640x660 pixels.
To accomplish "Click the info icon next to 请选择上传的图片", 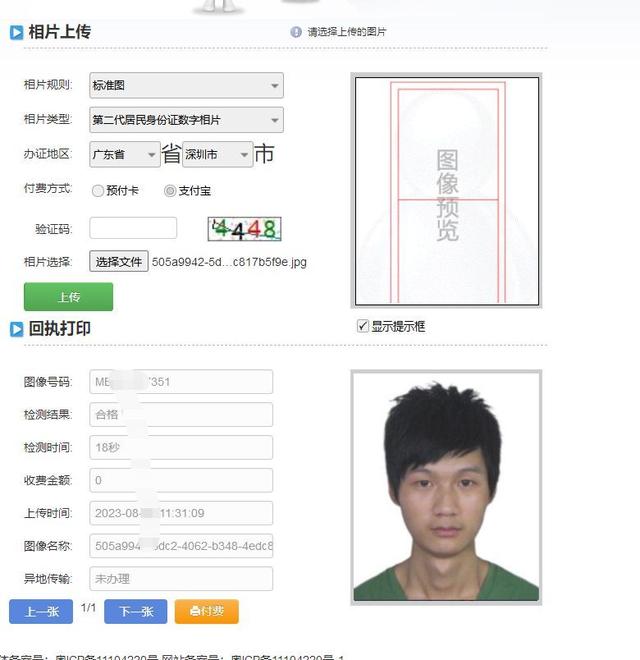I will 296,32.
